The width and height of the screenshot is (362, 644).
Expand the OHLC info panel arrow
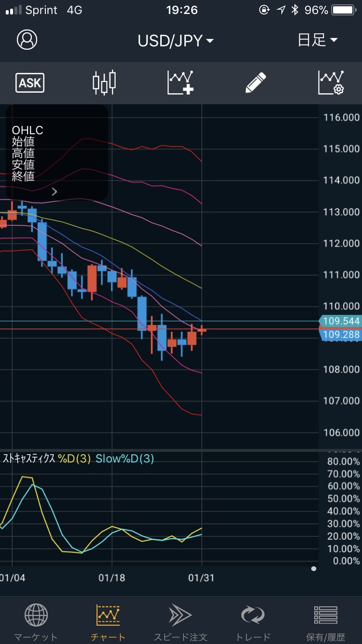55,192
